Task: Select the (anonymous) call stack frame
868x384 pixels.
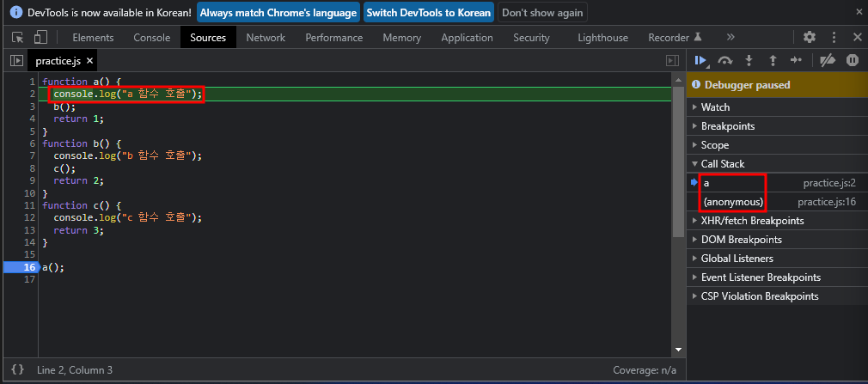Action: click(x=777, y=201)
